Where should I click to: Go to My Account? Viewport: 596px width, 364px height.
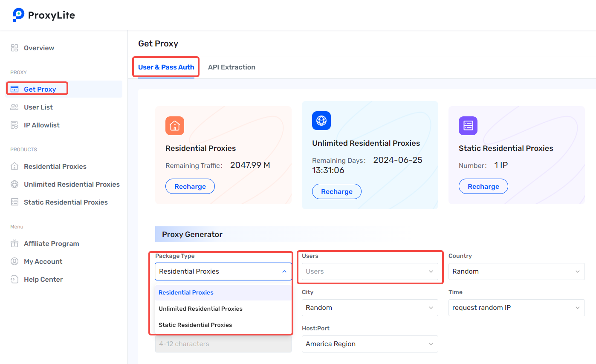43,261
